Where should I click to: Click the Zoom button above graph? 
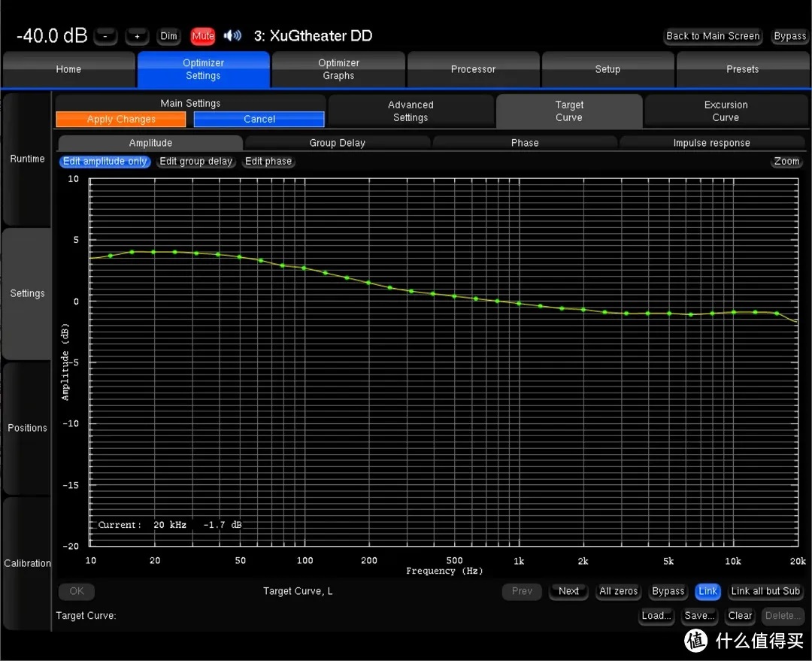786,162
